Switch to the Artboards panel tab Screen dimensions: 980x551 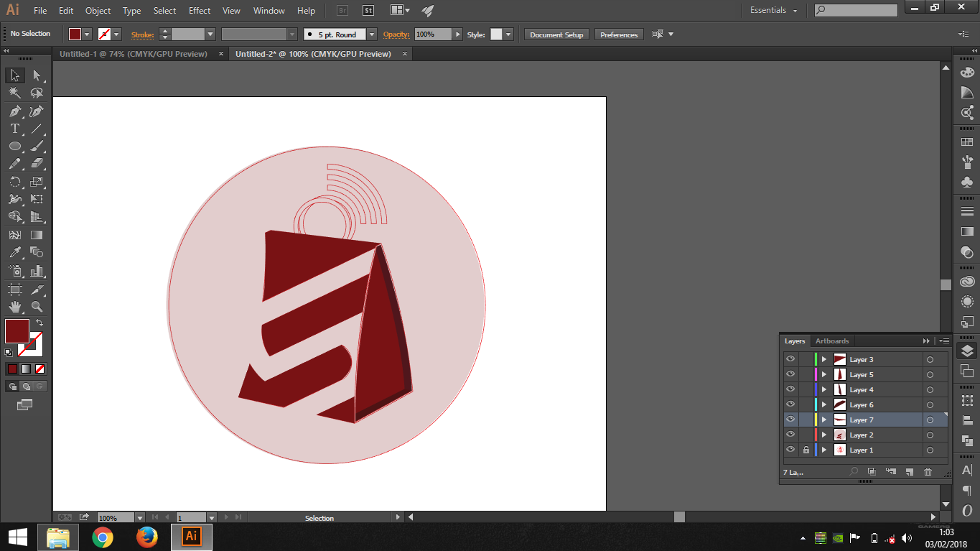[x=832, y=341]
